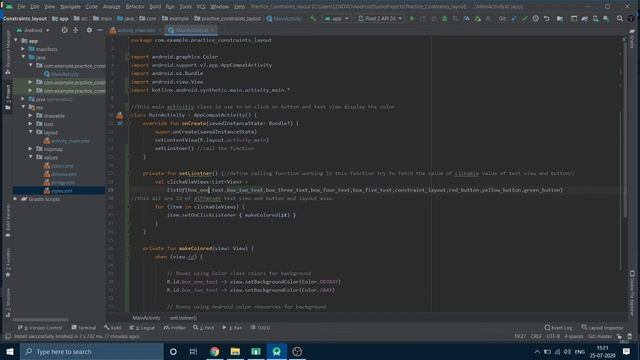
Task: Click Expand/Collapse all icon in project panel
Action: click(x=76, y=30)
